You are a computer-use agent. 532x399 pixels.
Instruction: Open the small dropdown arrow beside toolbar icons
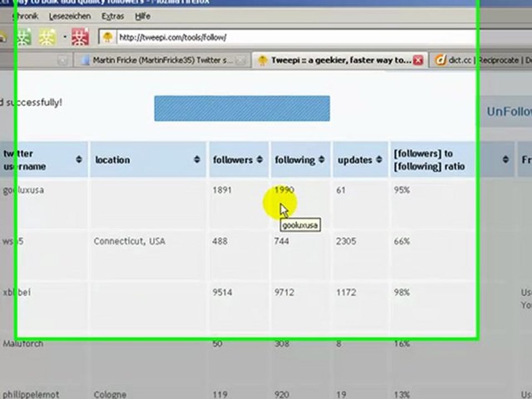click(x=64, y=37)
